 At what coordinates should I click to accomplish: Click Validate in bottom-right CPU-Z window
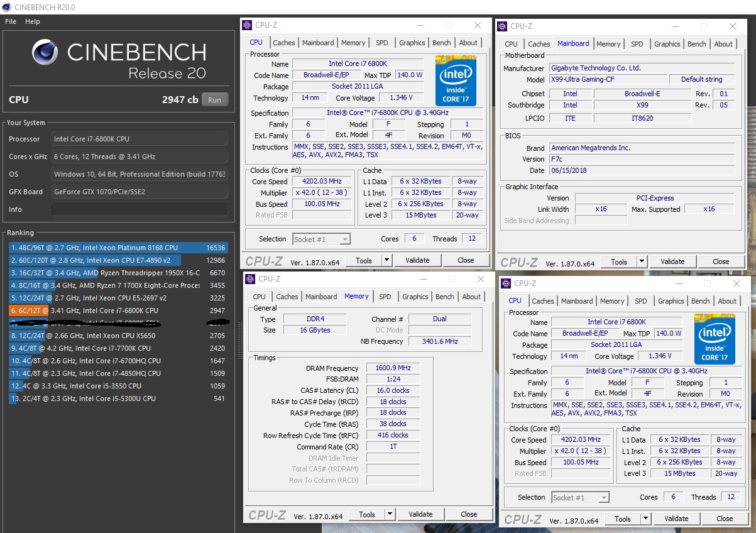coord(676,519)
